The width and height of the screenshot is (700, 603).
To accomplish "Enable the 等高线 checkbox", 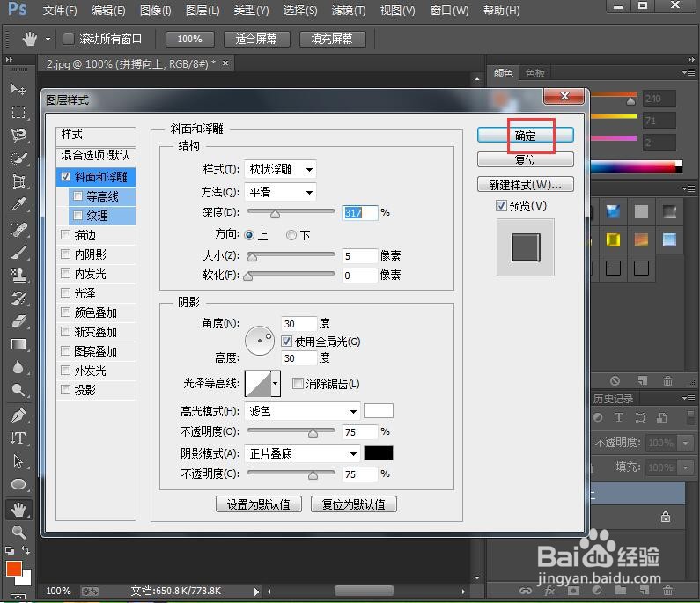I will pyautogui.click(x=77, y=196).
